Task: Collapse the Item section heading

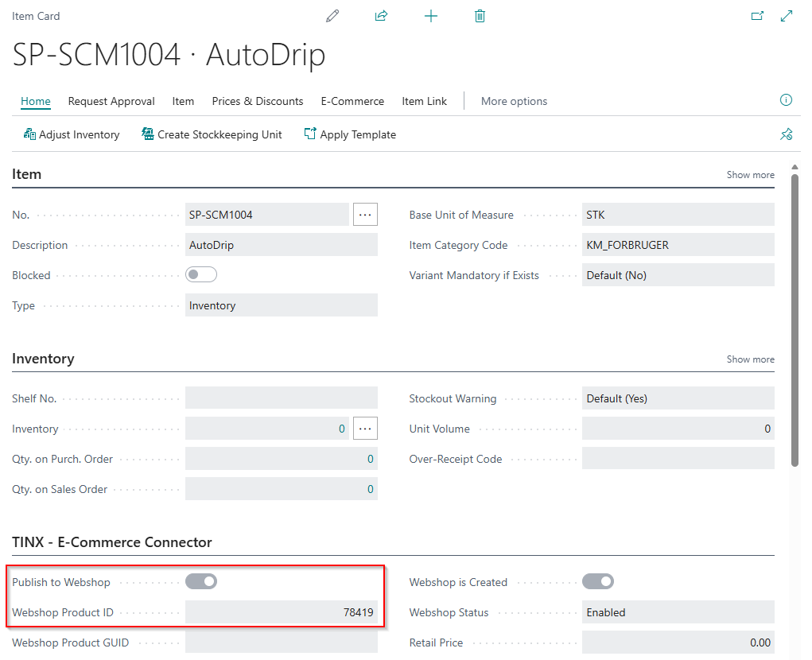Action: click(26, 174)
